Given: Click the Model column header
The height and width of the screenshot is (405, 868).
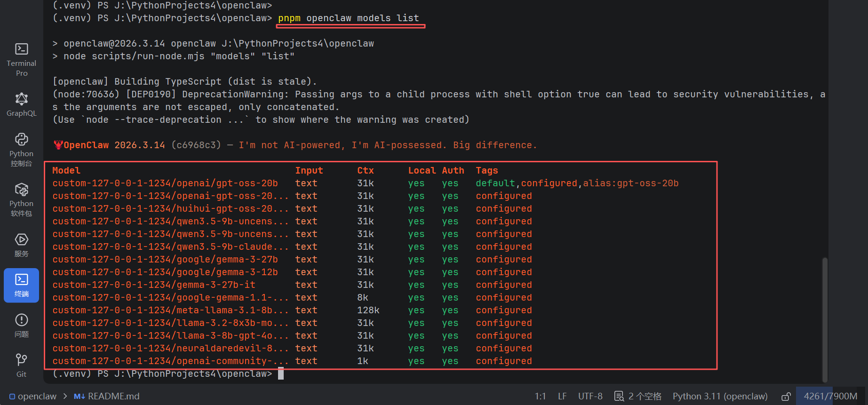Looking at the screenshot, I should click(66, 170).
